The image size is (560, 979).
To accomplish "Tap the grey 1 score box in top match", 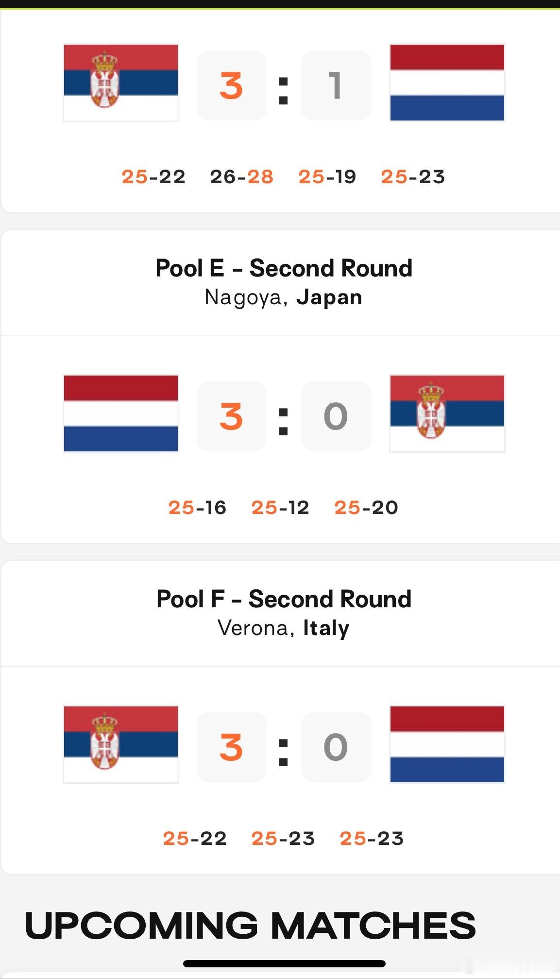I will click(x=336, y=86).
